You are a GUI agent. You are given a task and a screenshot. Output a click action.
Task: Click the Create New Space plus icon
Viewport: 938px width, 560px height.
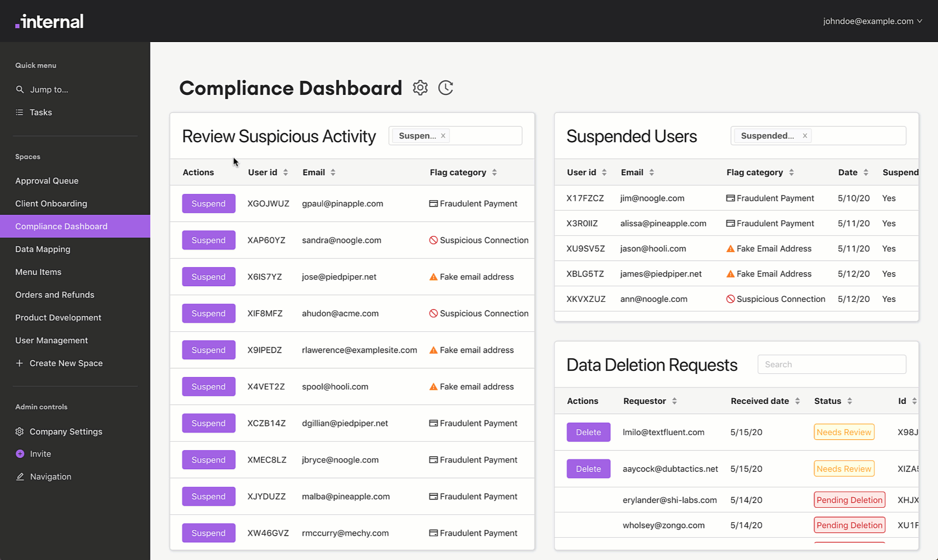pos(20,363)
